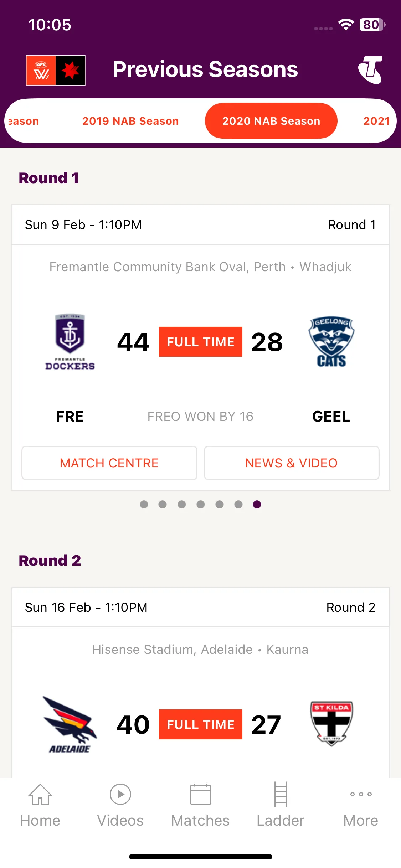
Task: Open the Videos play icon
Action: 120,794
